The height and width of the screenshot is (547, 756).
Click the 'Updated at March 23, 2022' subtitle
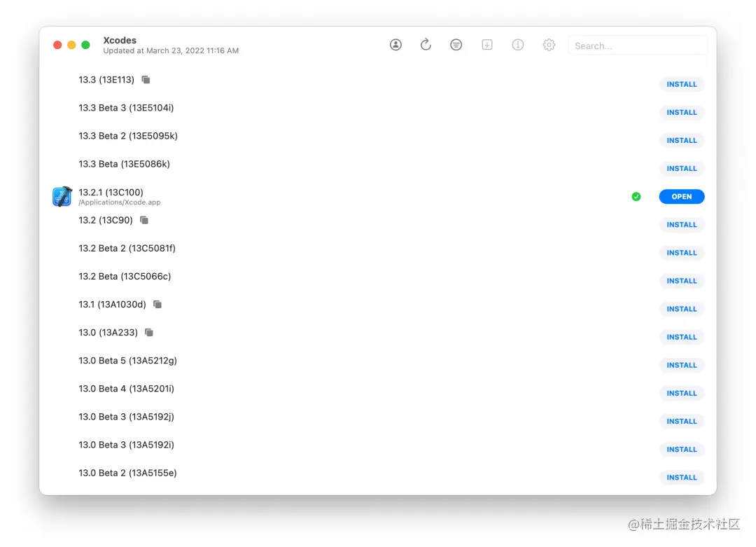171,50
